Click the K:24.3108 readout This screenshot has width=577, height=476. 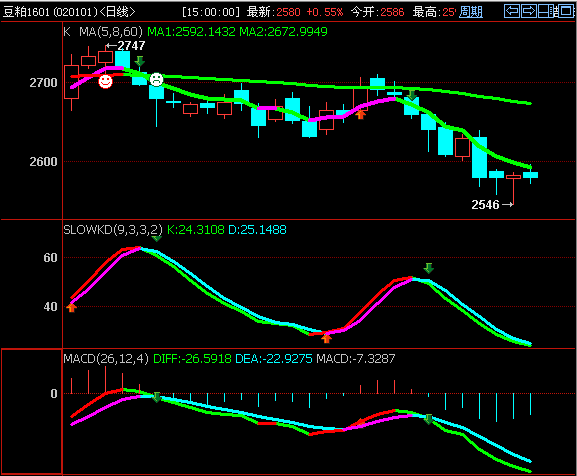pos(196,230)
